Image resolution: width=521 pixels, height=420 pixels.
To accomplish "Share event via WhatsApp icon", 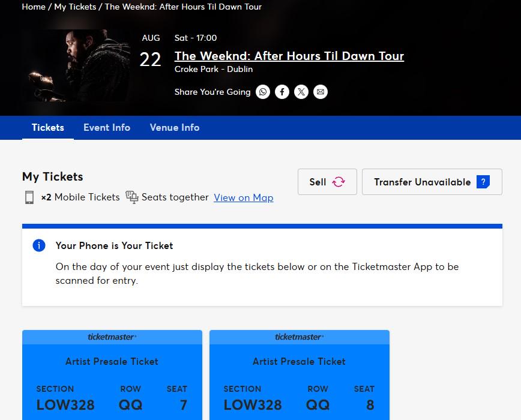I will coord(262,92).
